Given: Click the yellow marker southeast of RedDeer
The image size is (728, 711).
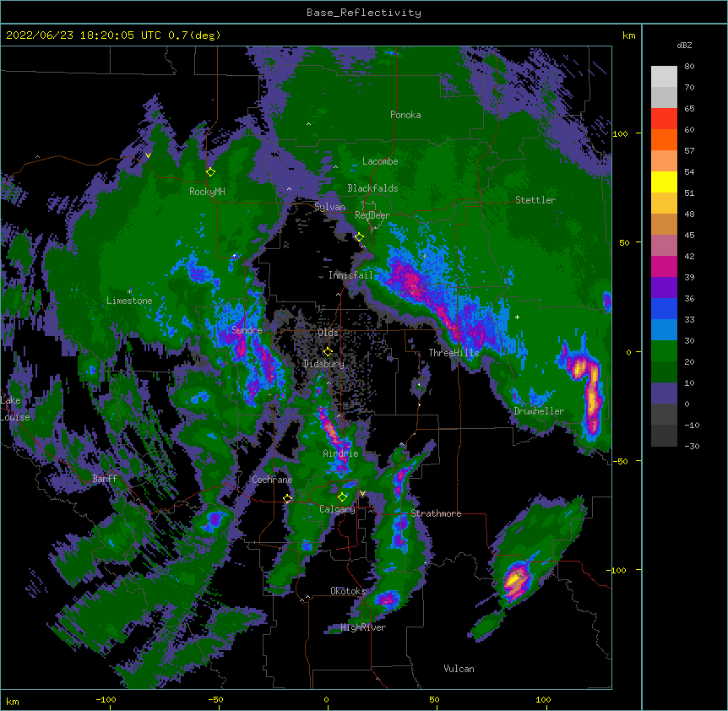Looking at the screenshot, I should coord(359,237).
